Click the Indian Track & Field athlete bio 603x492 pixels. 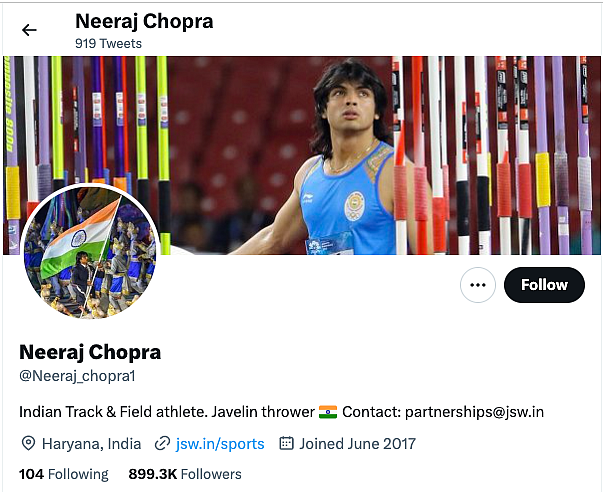coord(165,412)
